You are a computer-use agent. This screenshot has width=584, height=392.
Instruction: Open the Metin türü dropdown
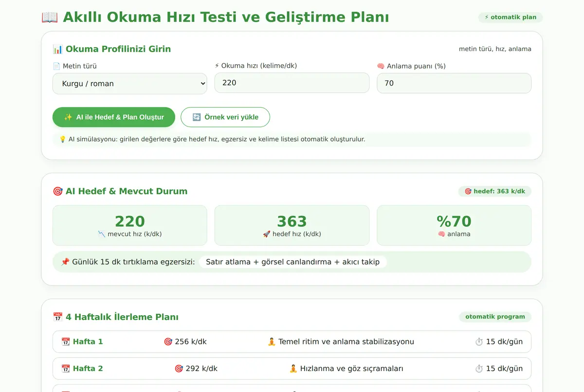(x=129, y=83)
